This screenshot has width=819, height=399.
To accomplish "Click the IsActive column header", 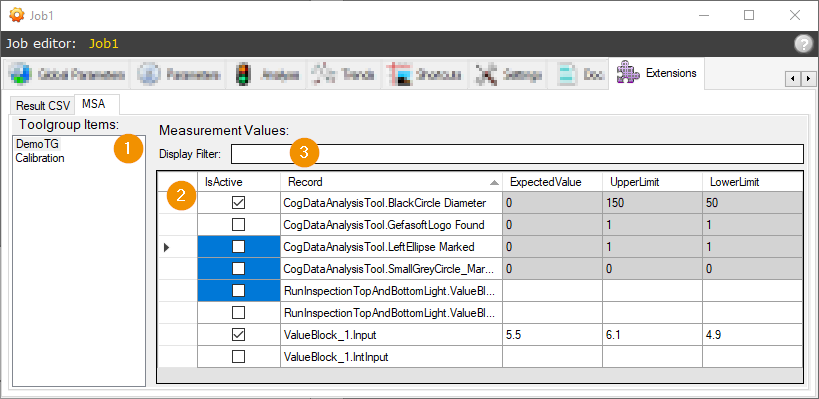I will click(239, 182).
